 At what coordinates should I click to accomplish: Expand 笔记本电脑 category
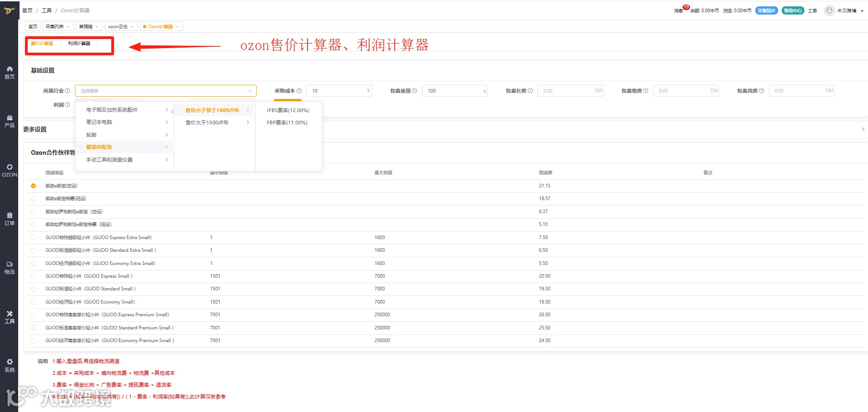[x=124, y=122]
